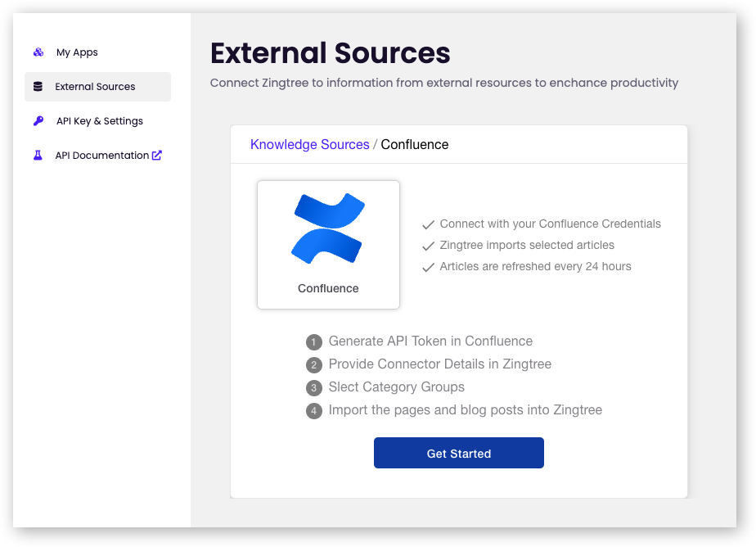
Task: Click the API Key icon in sidebar
Action: click(38, 120)
